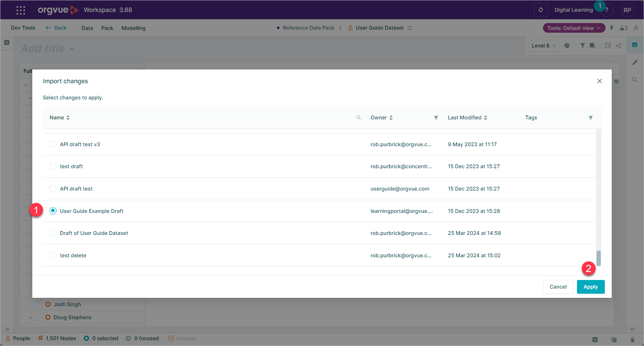
Task: Click the sync icon beside User Guide Dataset
Action: pyautogui.click(x=410, y=28)
